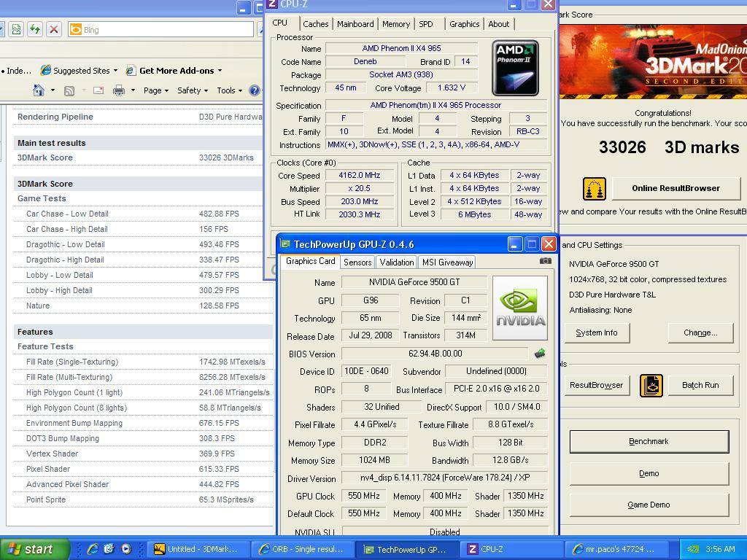This screenshot has height=560, width=747.
Task: Click the AMD Phenom II logo in CPU-Z
Action: [x=516, y=68]
